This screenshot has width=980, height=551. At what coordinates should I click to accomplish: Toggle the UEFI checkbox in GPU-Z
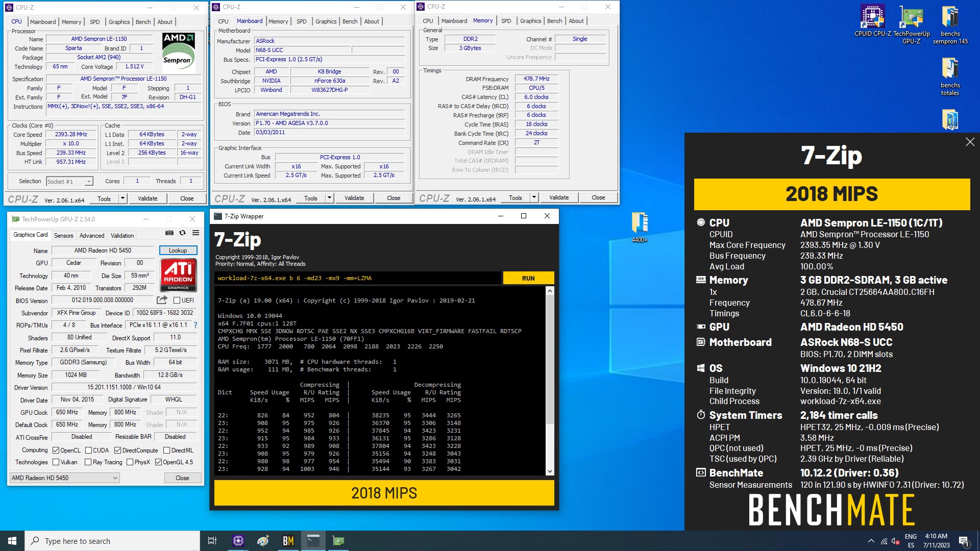tap(177, 300)
